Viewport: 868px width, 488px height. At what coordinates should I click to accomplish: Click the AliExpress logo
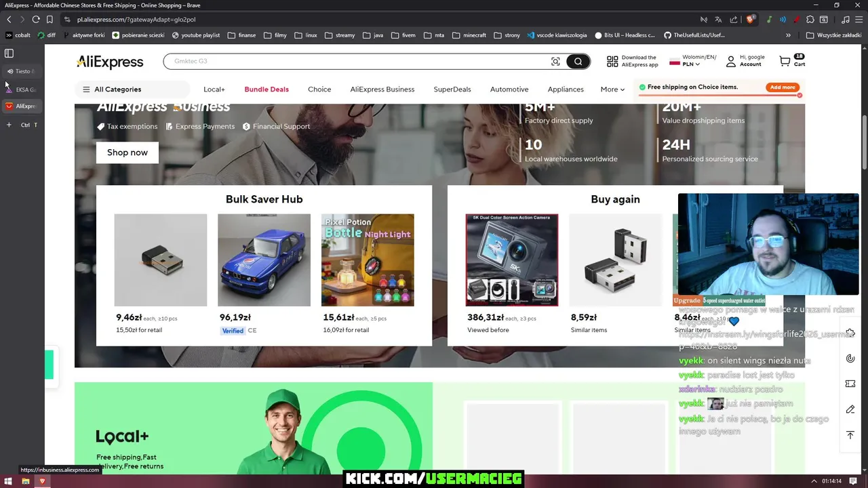(110, 62)
